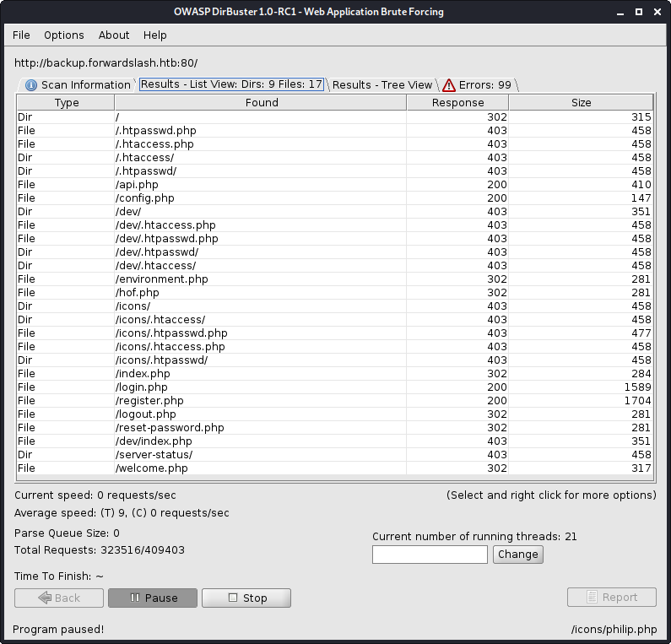Click the thread count input field
The height and width of the screenshot is (644, 671).
(430, 555)
